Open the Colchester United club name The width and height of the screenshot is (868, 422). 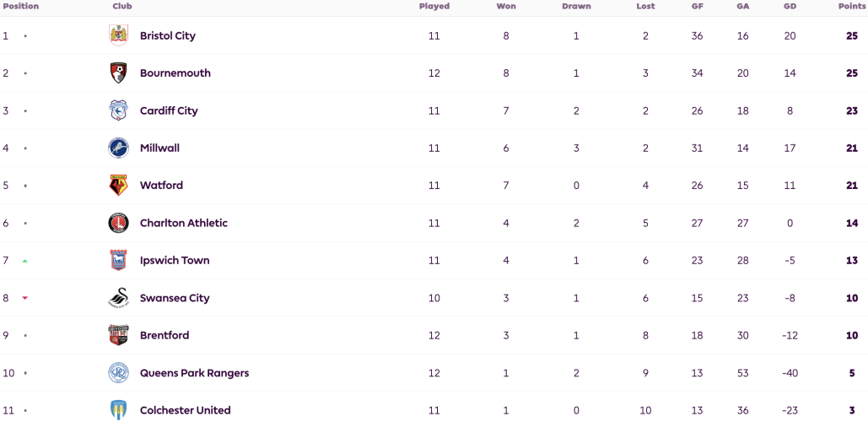(x=186, y=410)
